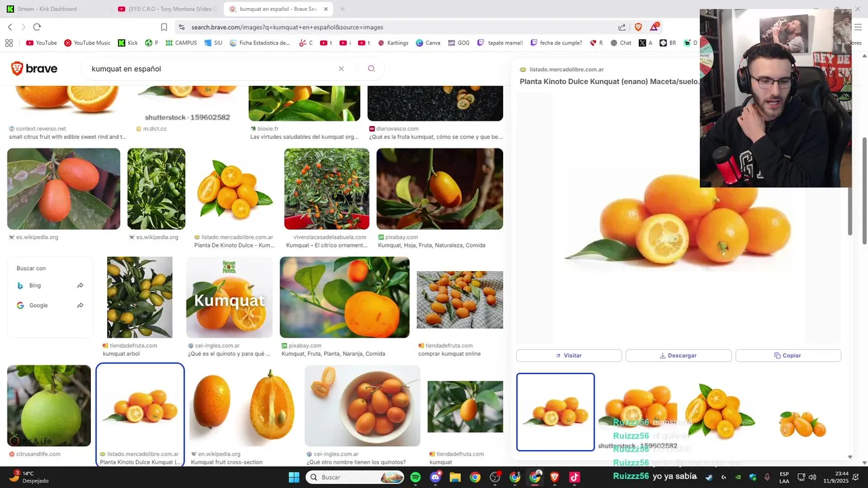Open the Brave Shields lion icon

click(638, 27)
